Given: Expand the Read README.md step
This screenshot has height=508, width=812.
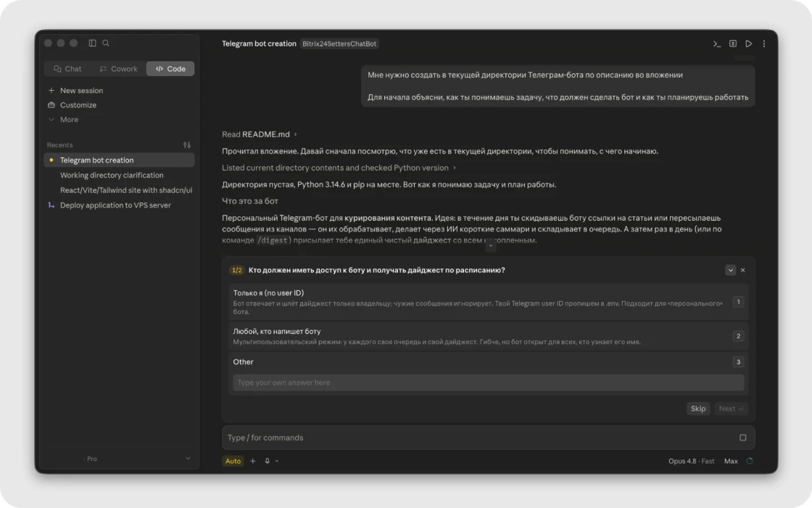Looking at the screenshot, I should [x=260, y=134].
